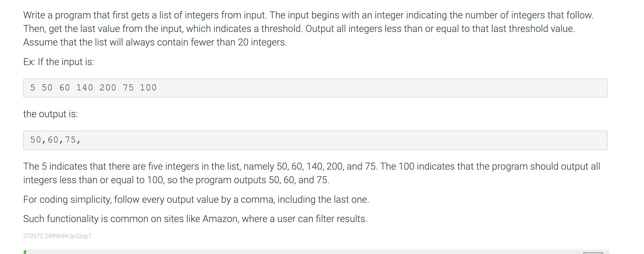This screenshot has height=254, width=644.
Task: Click the example output box showing 50,60,75,
Action: [x=315, y=140]
